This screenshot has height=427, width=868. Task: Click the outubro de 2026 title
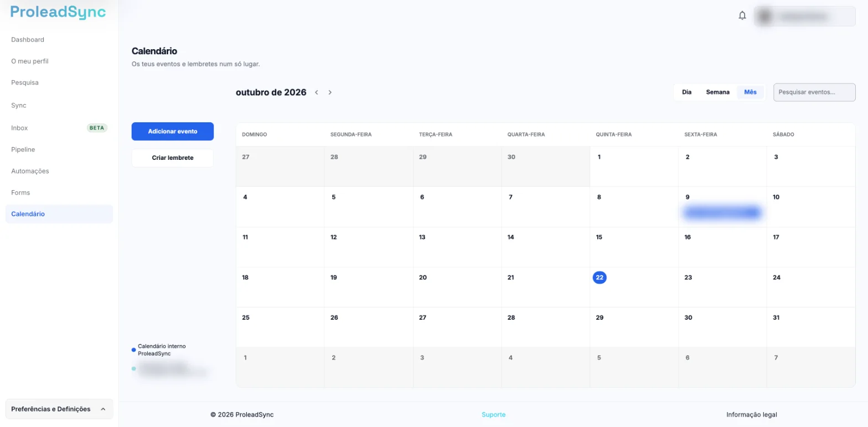click(x=271, y=92)
